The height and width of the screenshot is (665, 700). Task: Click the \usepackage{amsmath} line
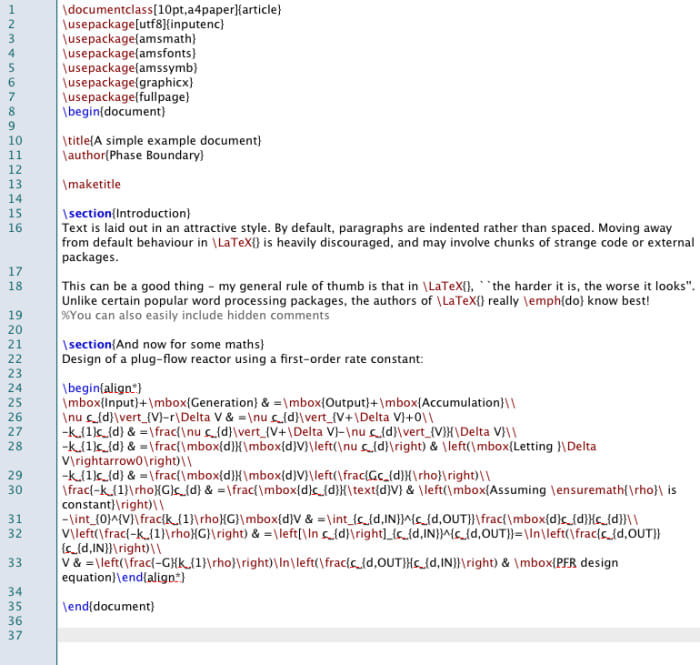click(x=129, y=39)
